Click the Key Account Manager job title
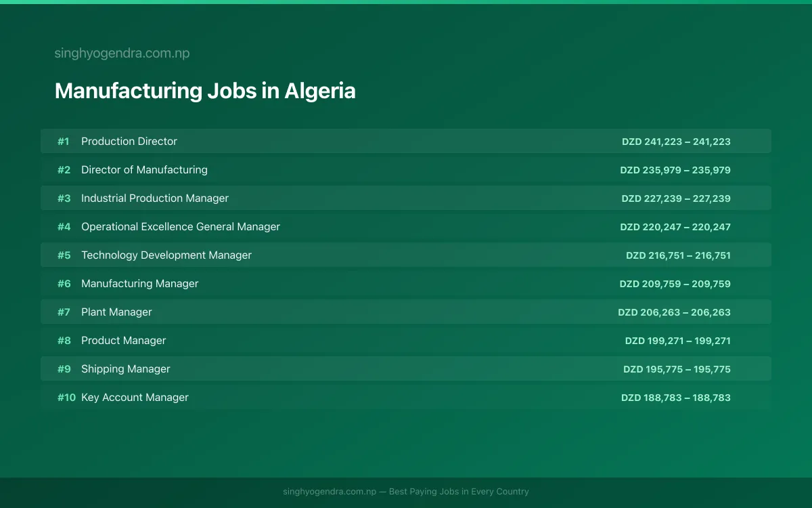The image size is (812, 508). (x=135, y=398)
